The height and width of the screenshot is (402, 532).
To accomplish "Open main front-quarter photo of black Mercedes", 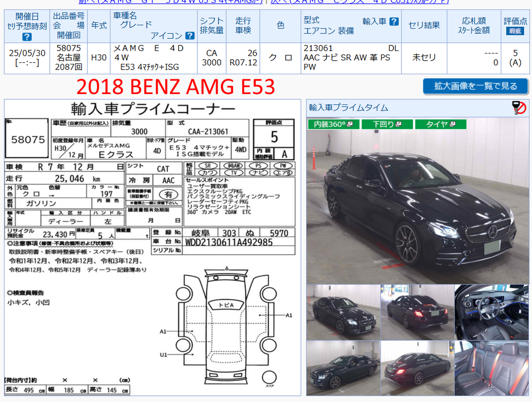I will (417, 201).
